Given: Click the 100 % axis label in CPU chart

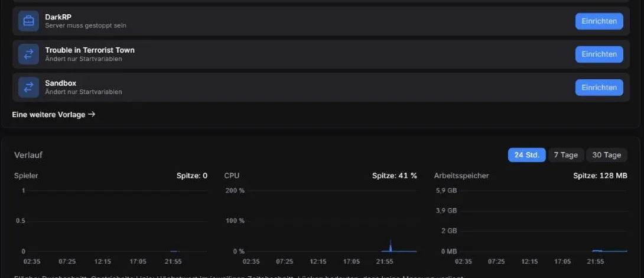Looking at the screenshot, I should (235, 221).
